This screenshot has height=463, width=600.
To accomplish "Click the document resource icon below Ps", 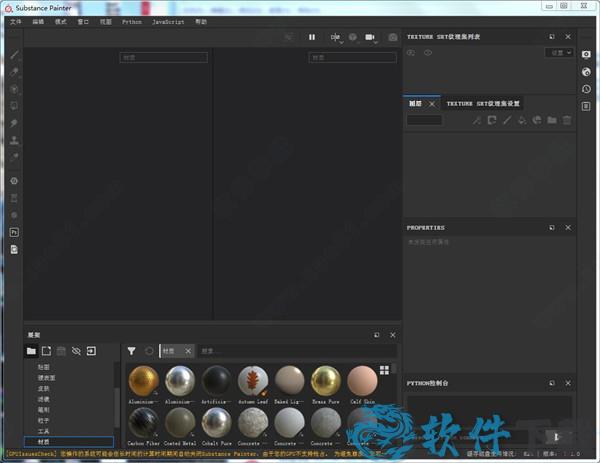I will pos(14,249).
